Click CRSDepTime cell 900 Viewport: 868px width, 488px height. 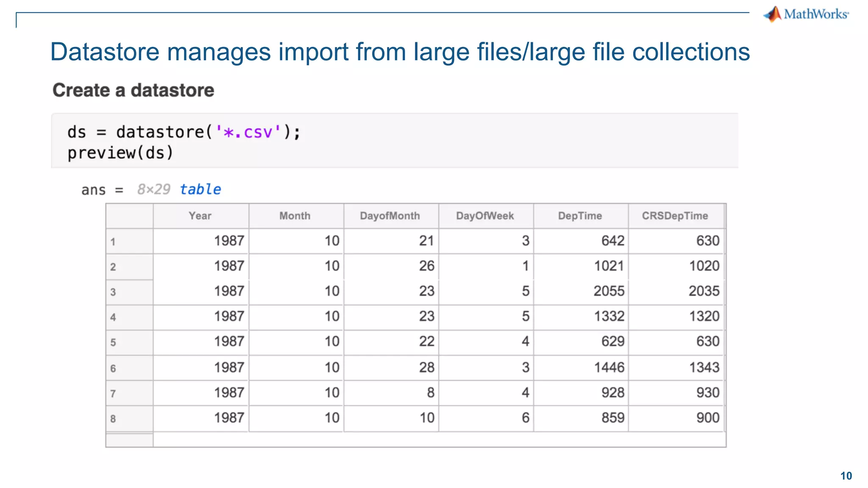pos(676,418)
